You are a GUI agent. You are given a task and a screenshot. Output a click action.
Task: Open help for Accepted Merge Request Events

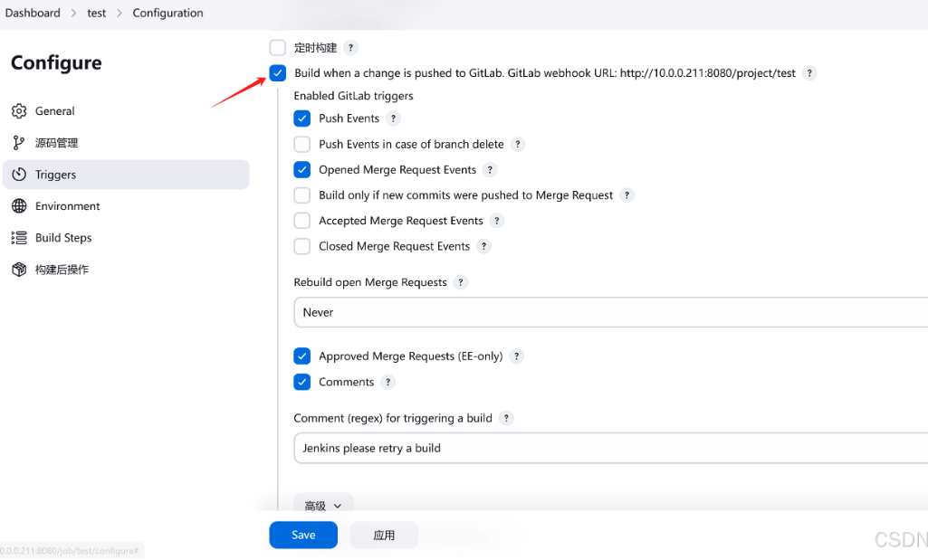(496, 221)
